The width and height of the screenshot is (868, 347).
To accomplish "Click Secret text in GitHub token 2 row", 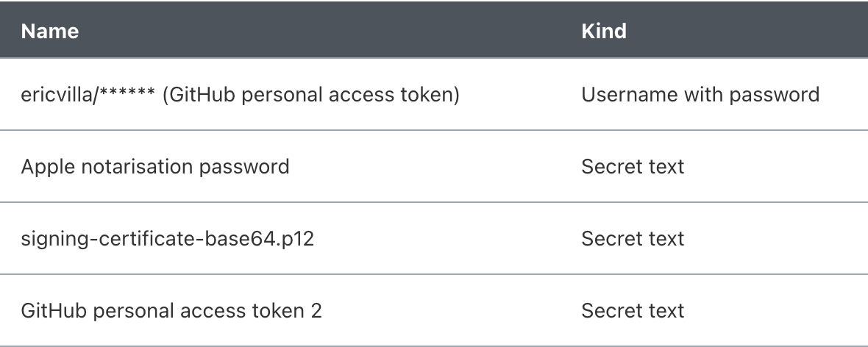I will tap(633, 310).
